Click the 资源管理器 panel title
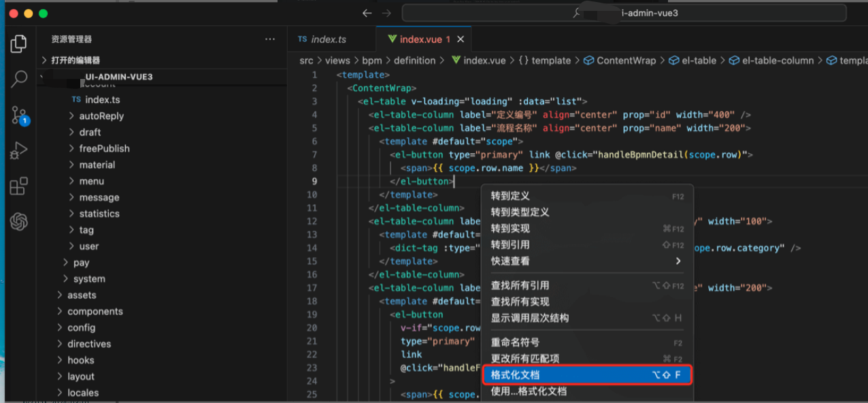Screen dimensions: 868x403 [71, 39]
